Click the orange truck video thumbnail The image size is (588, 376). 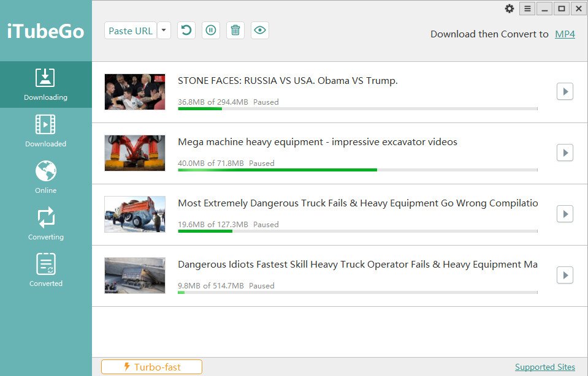tap(135, 214)
